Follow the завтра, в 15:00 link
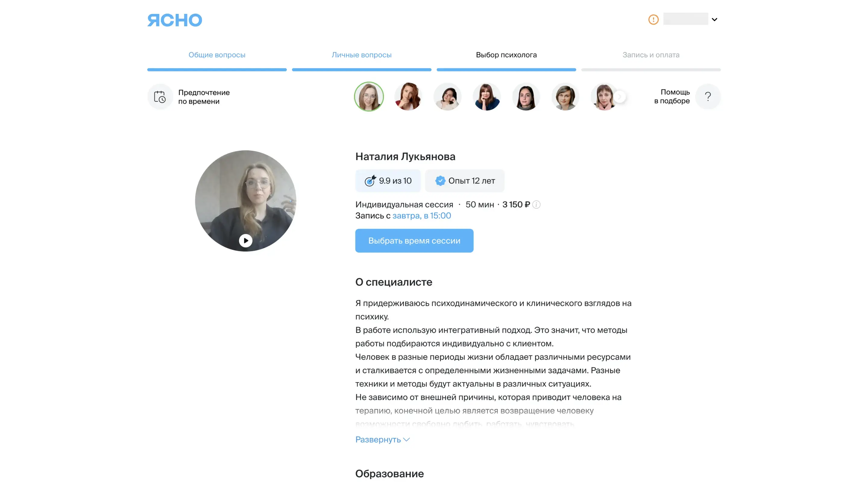868x488 pixels. click(422, 216)
